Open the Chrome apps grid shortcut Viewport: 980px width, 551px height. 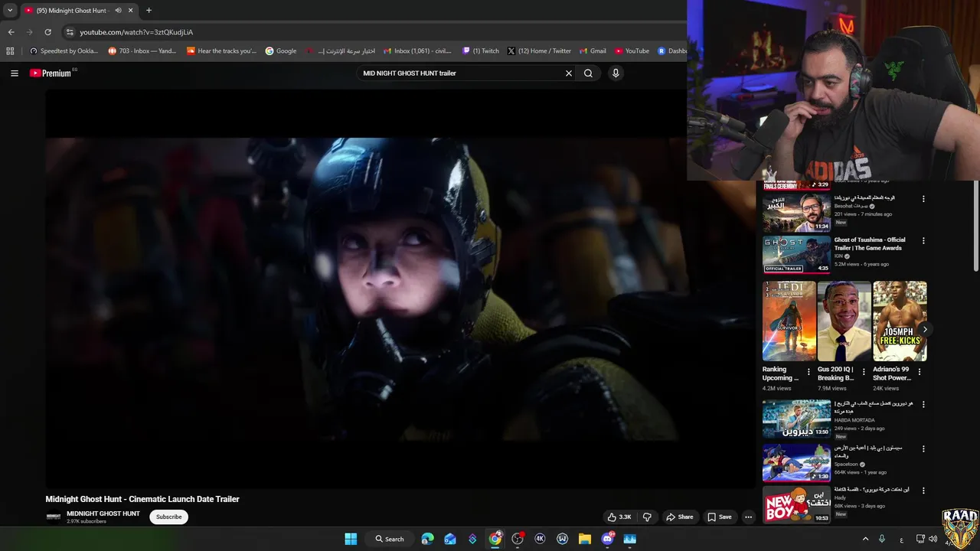pos(10,51)
